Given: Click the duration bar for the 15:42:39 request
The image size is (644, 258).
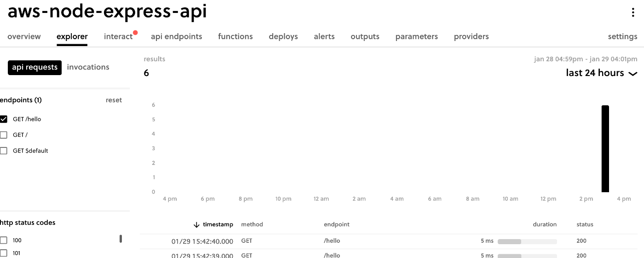Looking at the screenshot, I should (527, 255).
